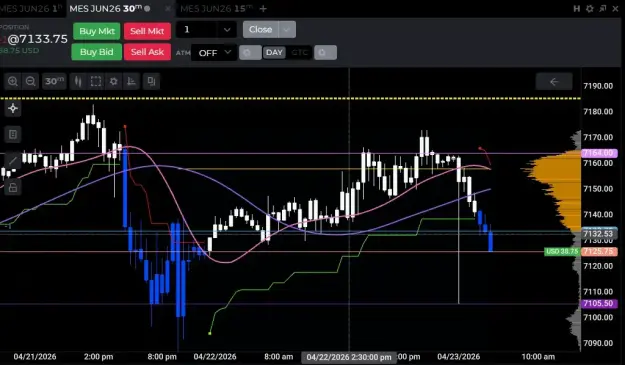This screenshot has height=365, width=625.
Task: Click the Sell Mkt button
Action: point(147,31)
